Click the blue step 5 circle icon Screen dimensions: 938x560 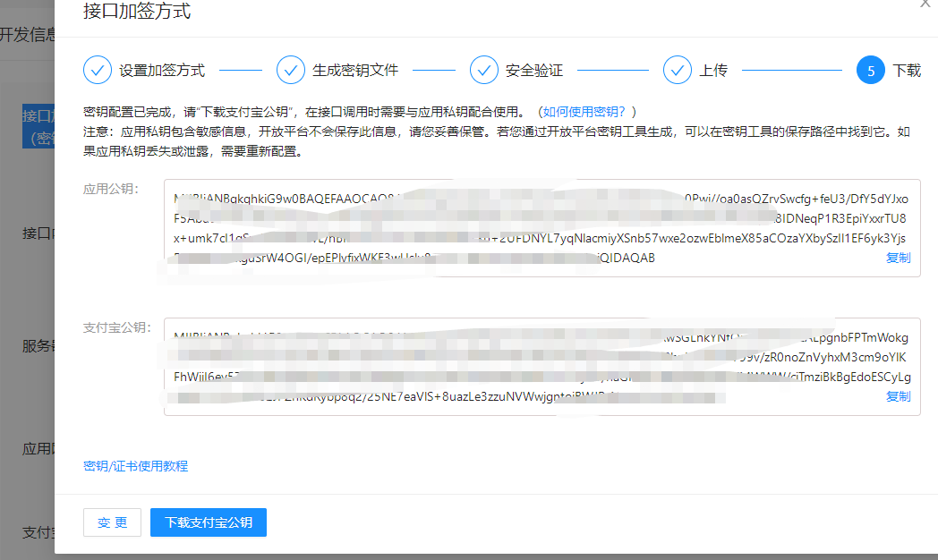coord(870,71)
